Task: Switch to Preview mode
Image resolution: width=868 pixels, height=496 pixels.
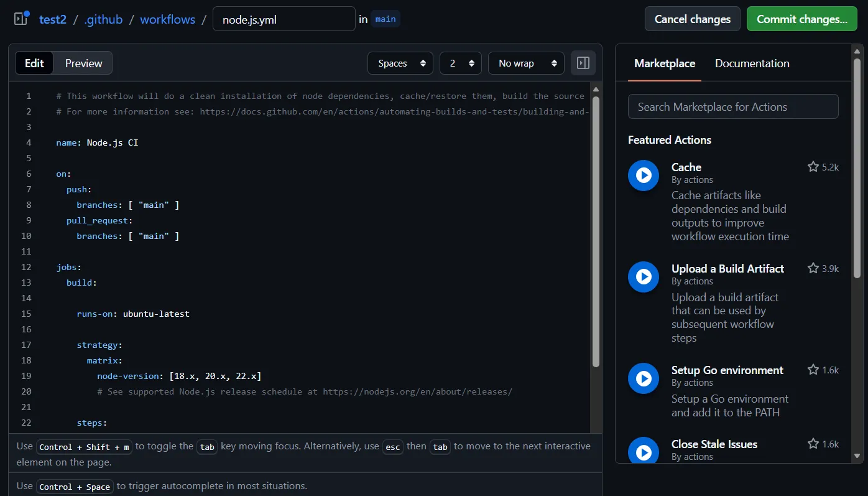Action: [83, 63]
